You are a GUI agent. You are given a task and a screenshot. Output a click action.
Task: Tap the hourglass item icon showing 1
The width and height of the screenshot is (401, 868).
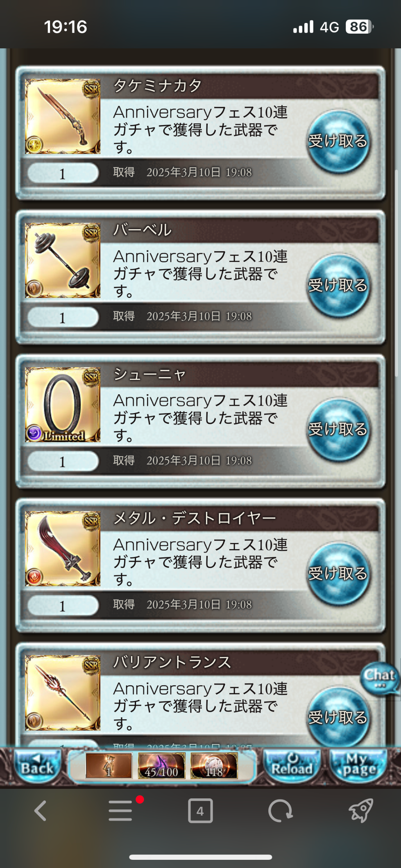109,766
